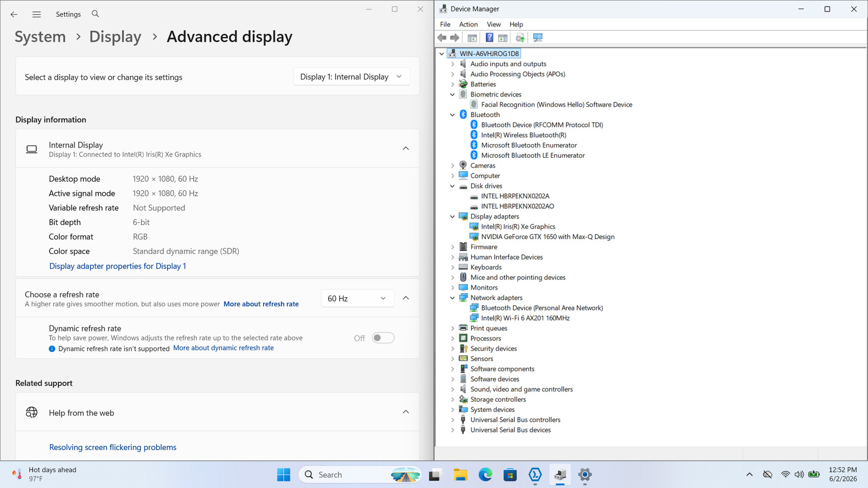Select Intel(R) Iris(R) Xe Graphics in device tree
Viewport: 868px width, 488px height.
[x=518, y=227]
